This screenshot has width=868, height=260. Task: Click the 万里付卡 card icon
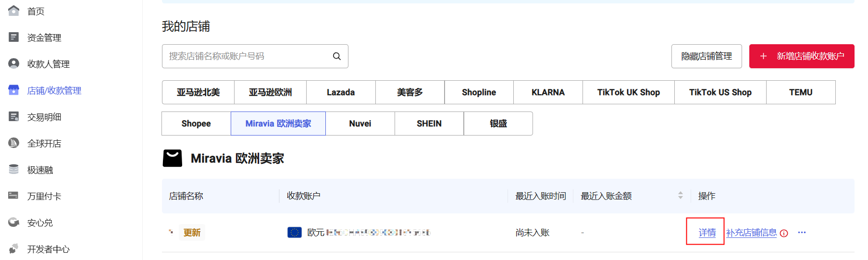(14, 196)
